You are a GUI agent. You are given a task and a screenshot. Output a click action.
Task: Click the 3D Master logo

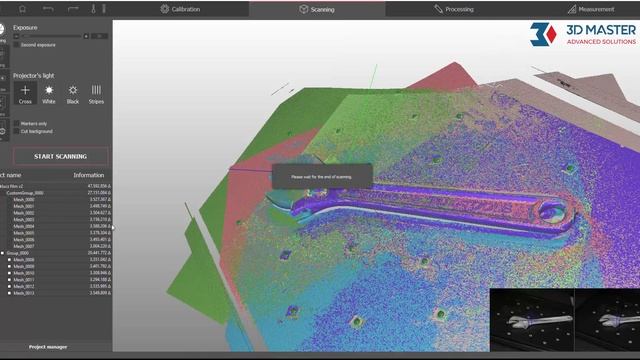[583, 34]
